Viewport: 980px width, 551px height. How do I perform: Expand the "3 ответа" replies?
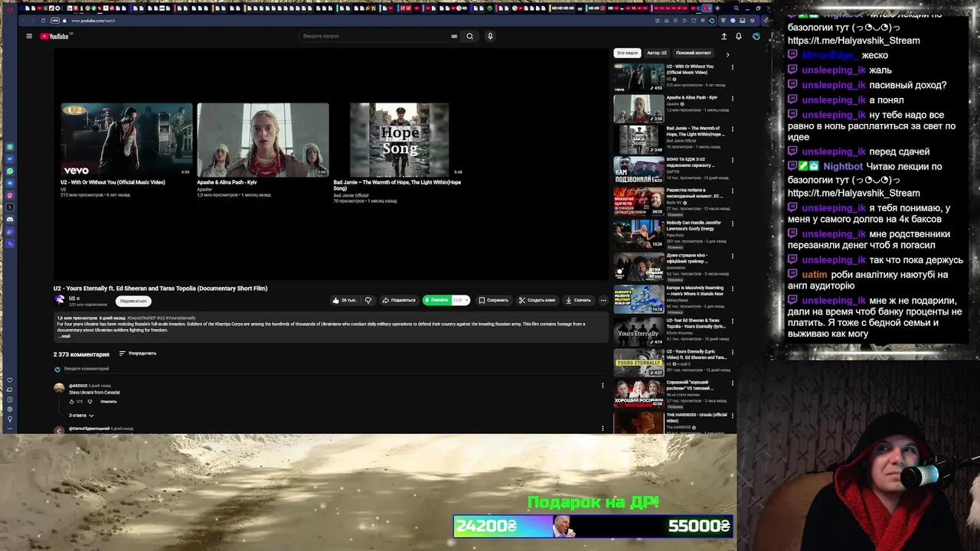click(81, 415)
